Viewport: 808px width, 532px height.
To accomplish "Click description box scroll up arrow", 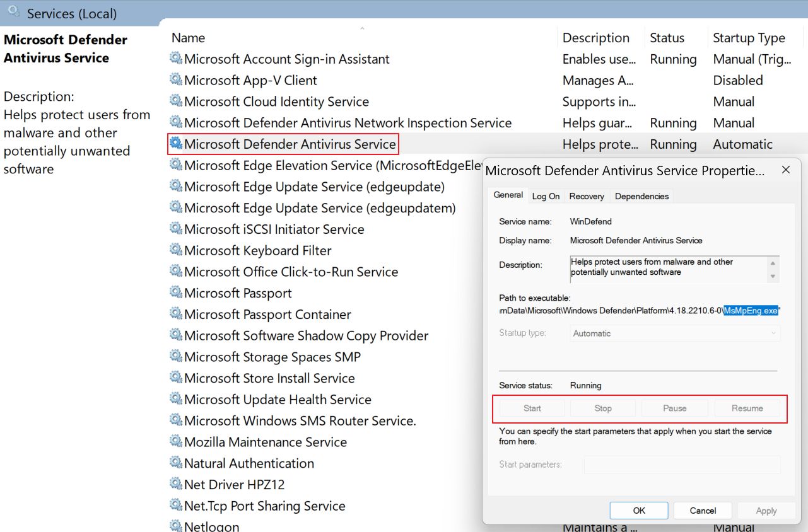I will pyautogui.click(x=773, y=262).
